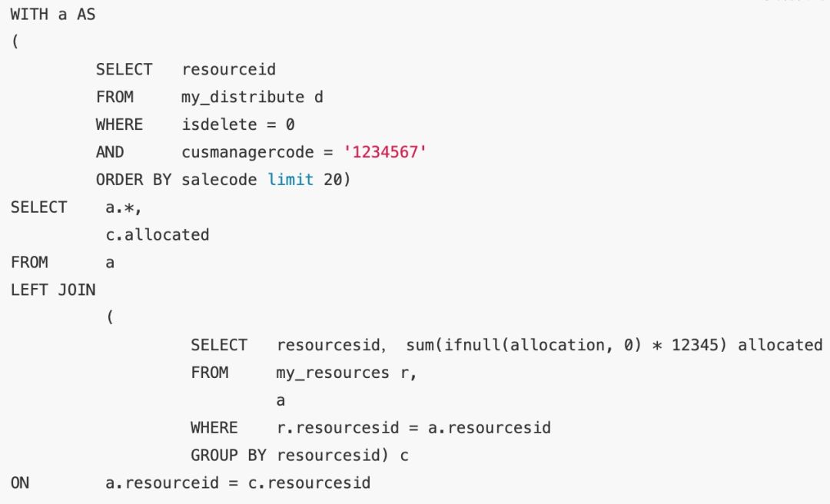
Task: Click the 'ON' keyword on last line
Action: 20,483
